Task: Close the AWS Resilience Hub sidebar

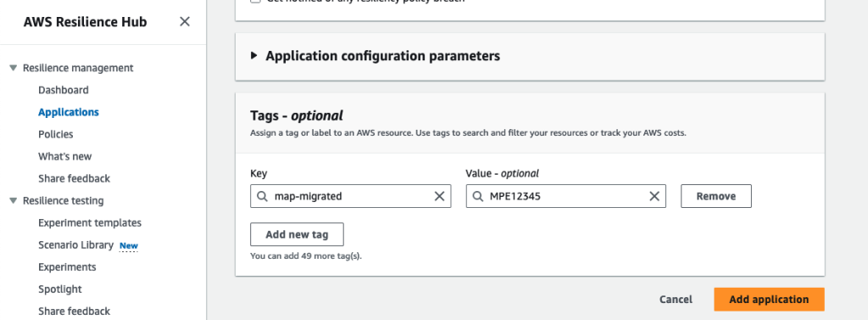Action: [x=185, y=21]
